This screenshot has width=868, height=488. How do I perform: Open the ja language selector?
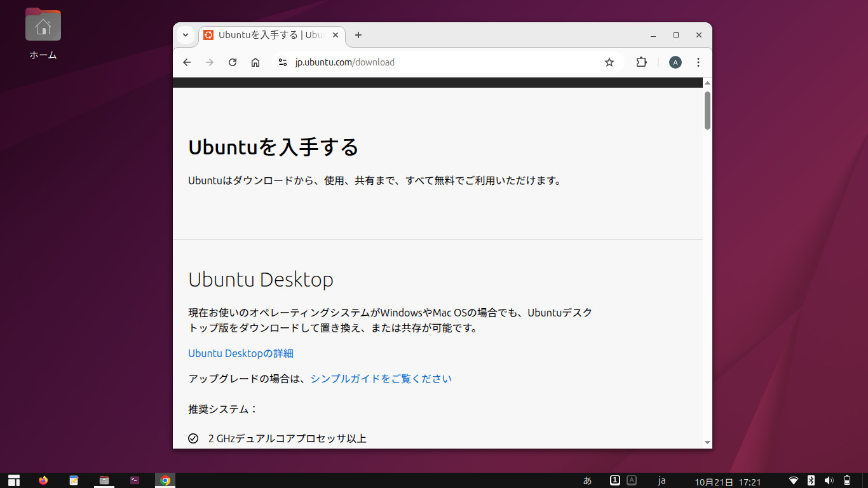662,480
